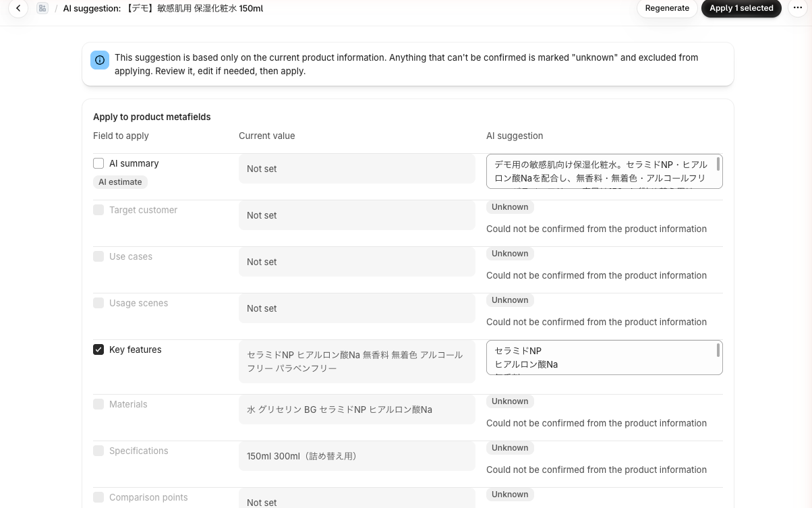The image size is (812, 508).
Task: Apply 1 selected suggestion
Action: coord(741,8)
